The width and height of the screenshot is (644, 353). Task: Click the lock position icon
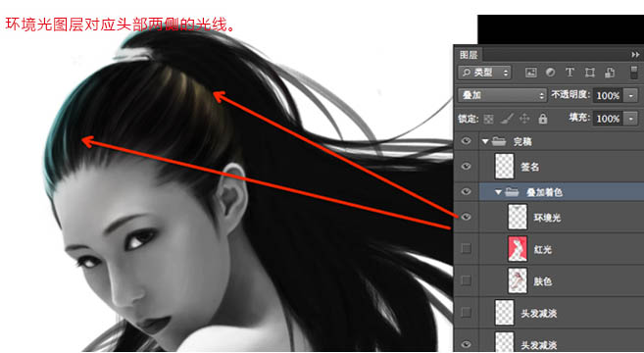click(524, 120)
